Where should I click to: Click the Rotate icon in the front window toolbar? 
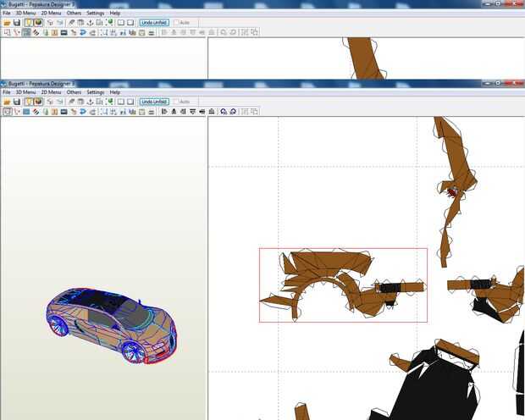pyautogui.click(x=224, y=112)
